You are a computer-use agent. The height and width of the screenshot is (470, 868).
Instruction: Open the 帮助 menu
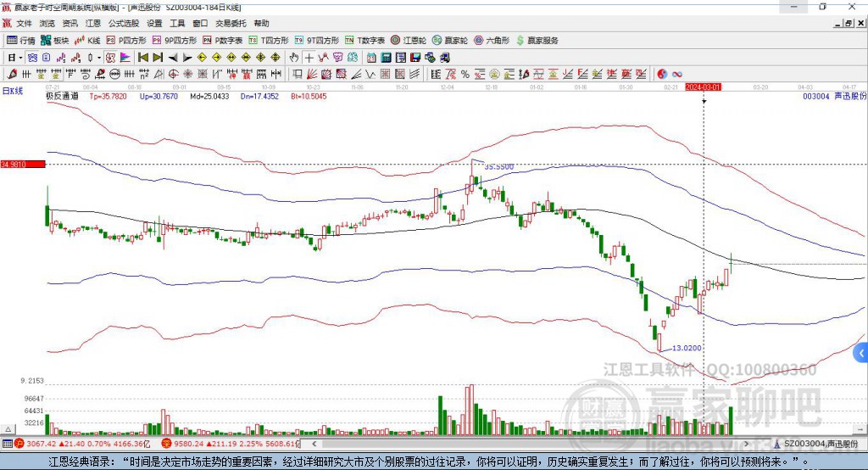pos(261,23)
